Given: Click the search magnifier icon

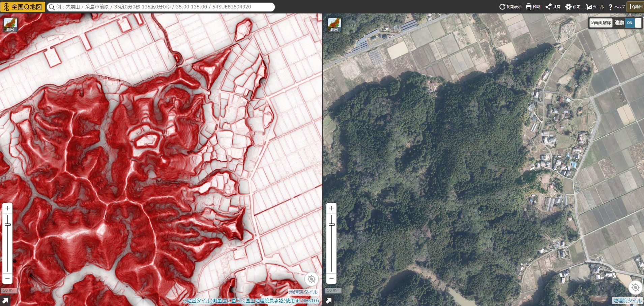Looking at the screenshot, I should [x=52, y=7].
